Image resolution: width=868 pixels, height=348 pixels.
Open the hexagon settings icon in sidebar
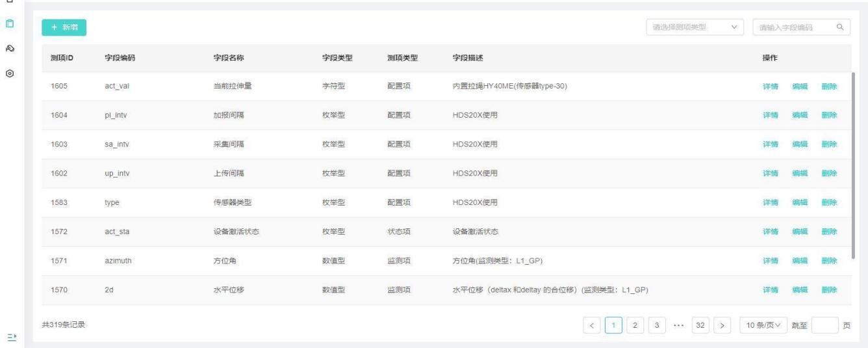(x=10, y=74)
